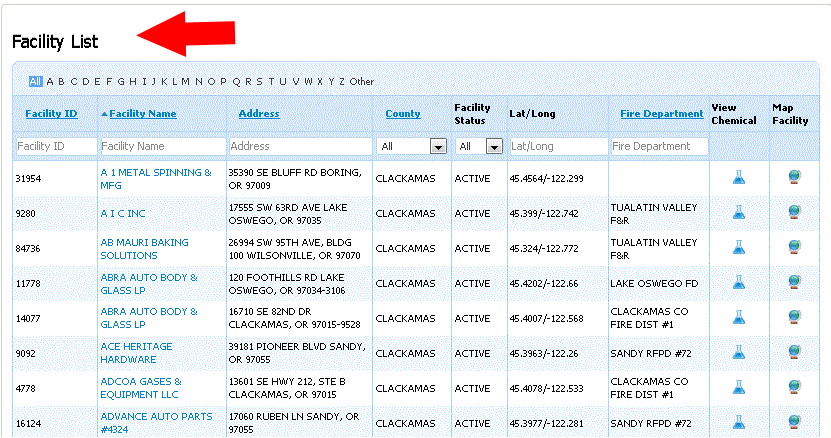Map the ADVANCE AUTO PARTS #4324 facility

click(x=794, y=422)
